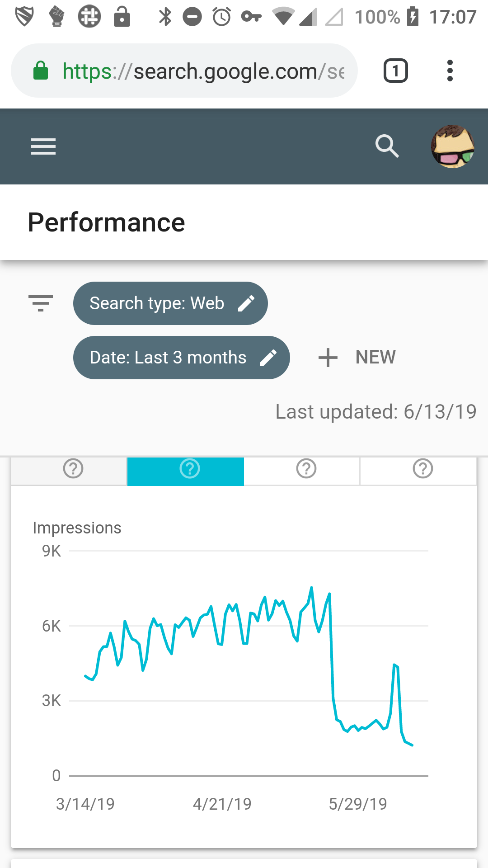Select the Performance page title

pos(106,222)
